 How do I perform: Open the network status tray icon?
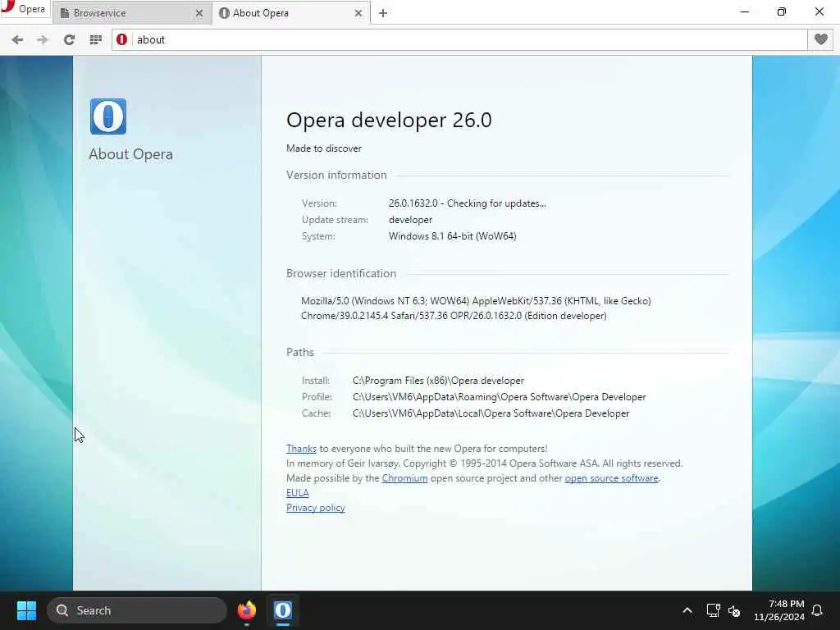coord(713,610)
